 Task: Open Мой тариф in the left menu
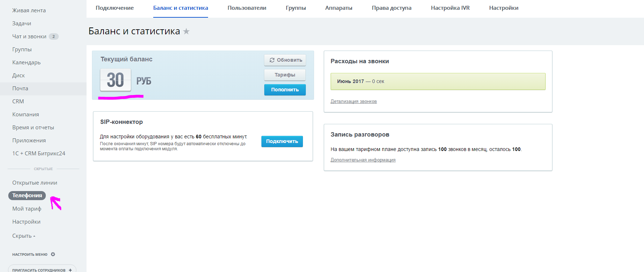[27, 209]
